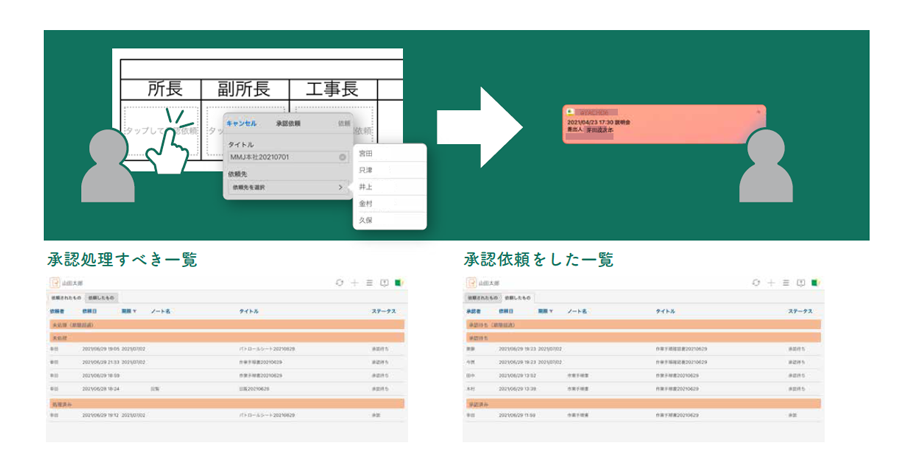920x476 pixels.
Task: Choose 久保 from the recipient list
Action: click(390, 220)
